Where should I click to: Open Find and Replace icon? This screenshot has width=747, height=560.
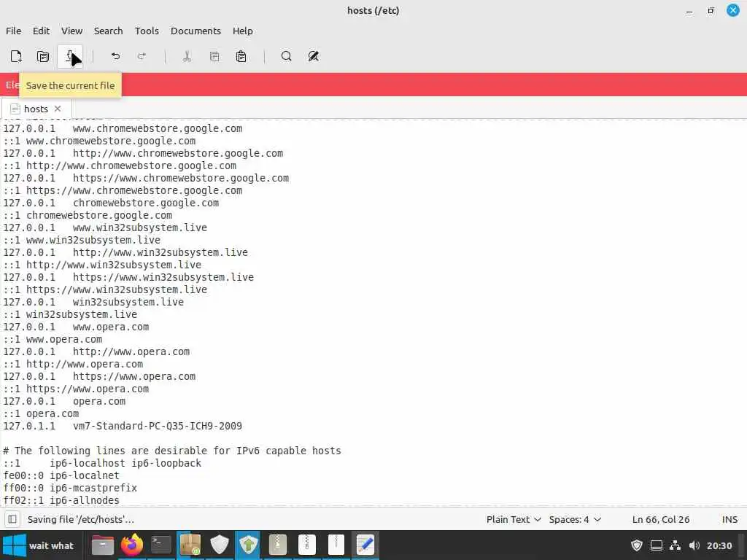click(x=314, y=56)
